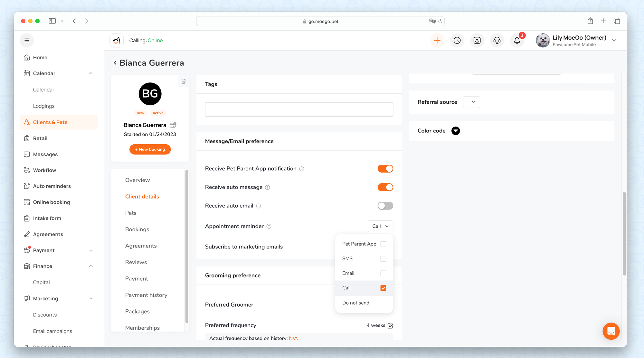Click the clock history icon

(x=457, y=41)
